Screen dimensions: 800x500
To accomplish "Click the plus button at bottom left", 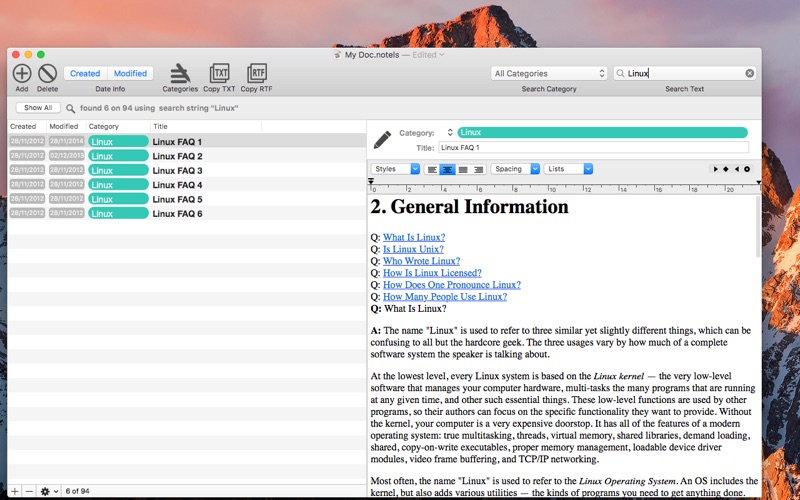I will point(14,491).
